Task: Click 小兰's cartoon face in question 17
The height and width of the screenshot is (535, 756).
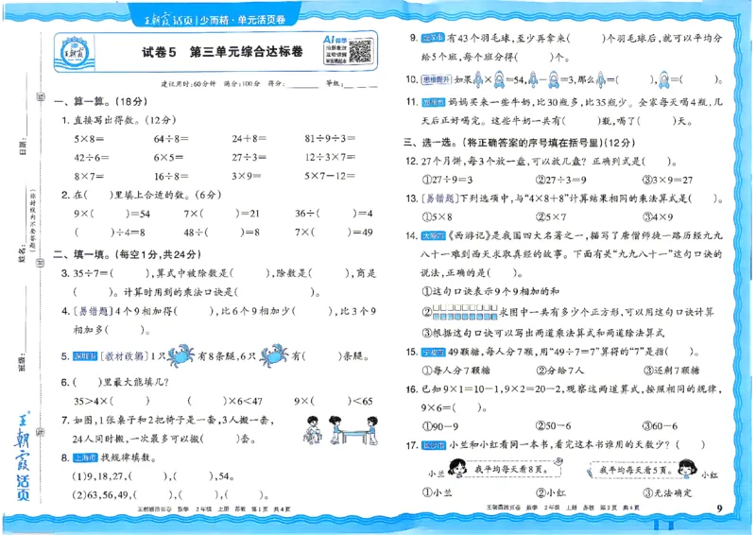Action: click(456, 468)
